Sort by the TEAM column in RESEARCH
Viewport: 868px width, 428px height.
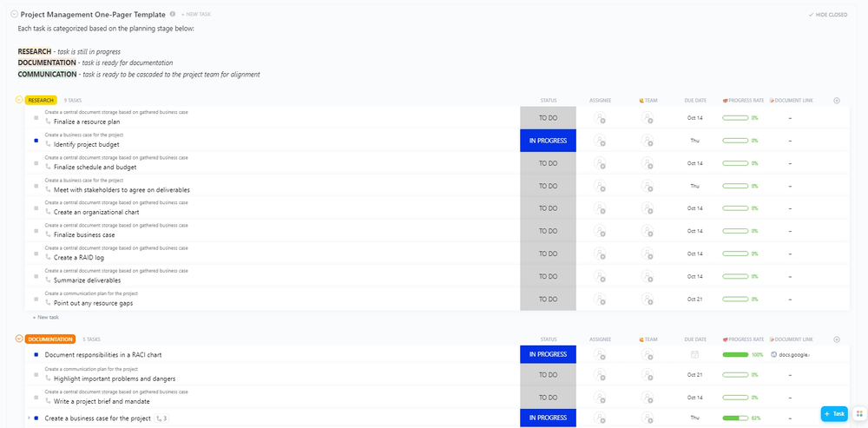pyautogui.click(x=648, y=100)
